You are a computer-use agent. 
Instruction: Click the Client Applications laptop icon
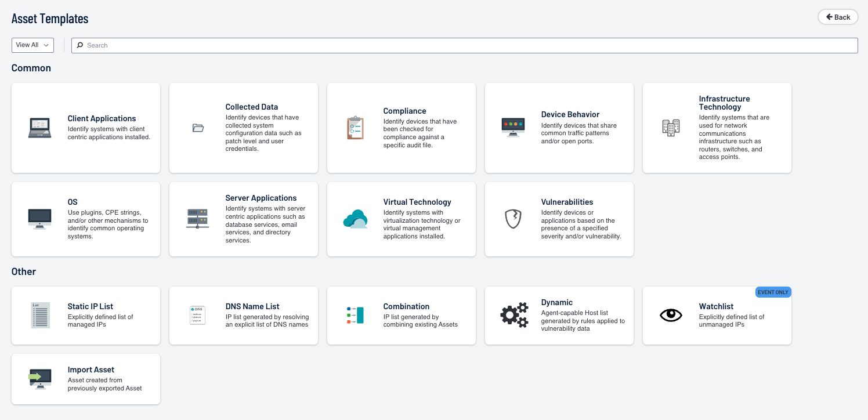click(39, 128)
